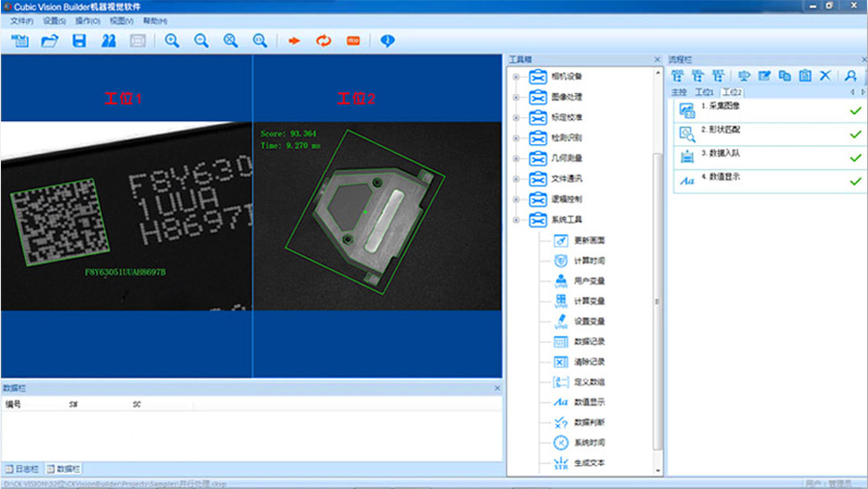Toggle green checkmark on 形状匹配 step
This screenshot has width=868, height=489.
(x=855, y=134)
